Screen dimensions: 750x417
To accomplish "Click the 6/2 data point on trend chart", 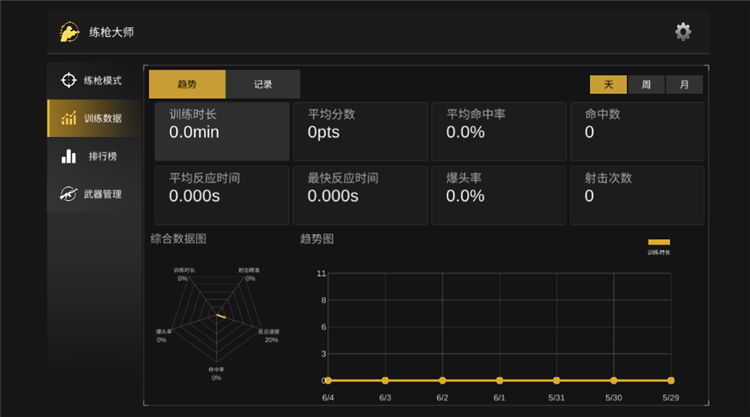I will (x=442, y=381).
